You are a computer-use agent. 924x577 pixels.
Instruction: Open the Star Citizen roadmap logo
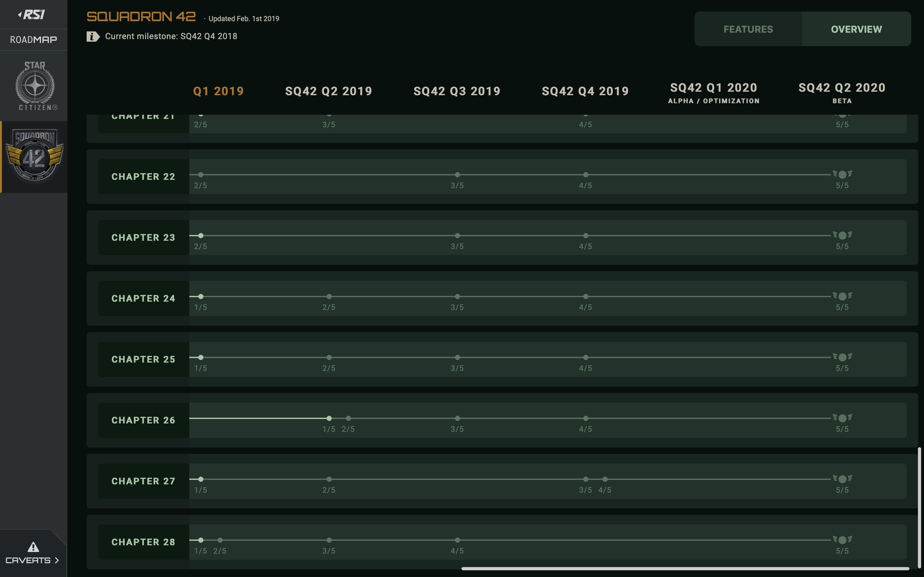[35, 86]
